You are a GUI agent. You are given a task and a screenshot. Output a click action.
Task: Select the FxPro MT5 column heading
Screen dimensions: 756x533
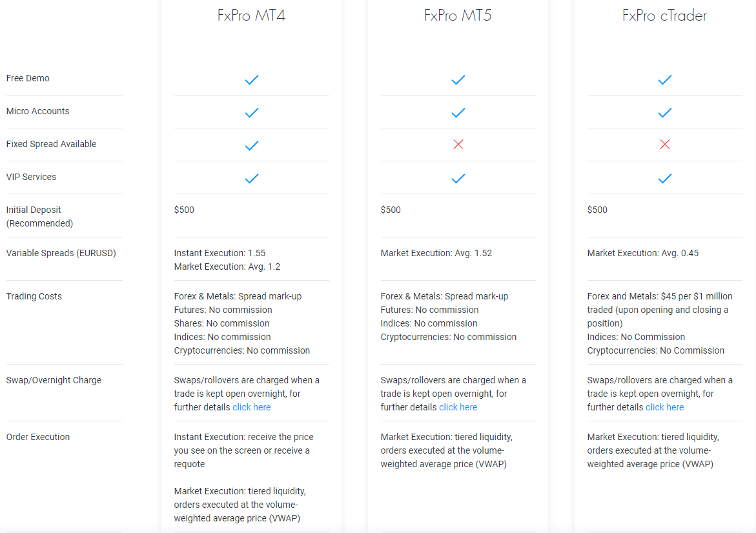click(x=458, y=15)
